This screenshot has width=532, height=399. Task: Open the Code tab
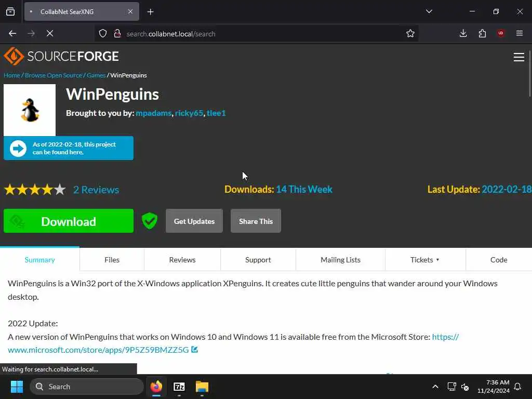click(499, 260)
